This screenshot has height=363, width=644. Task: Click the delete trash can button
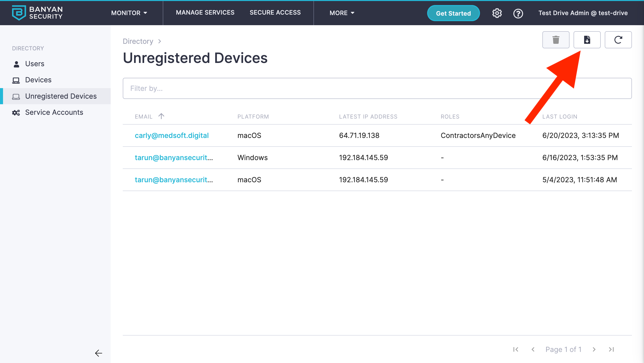[x=556, y=40]
